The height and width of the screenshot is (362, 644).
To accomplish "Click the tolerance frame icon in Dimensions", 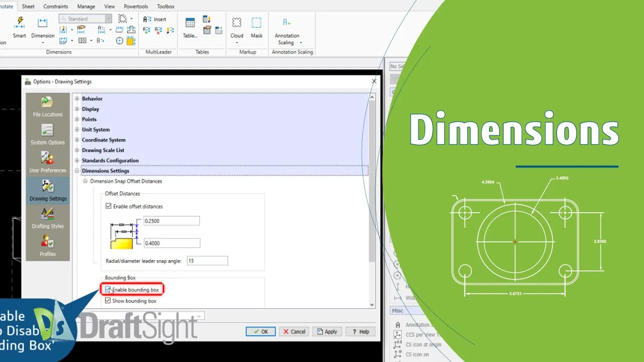I will (x=83, y=41).
